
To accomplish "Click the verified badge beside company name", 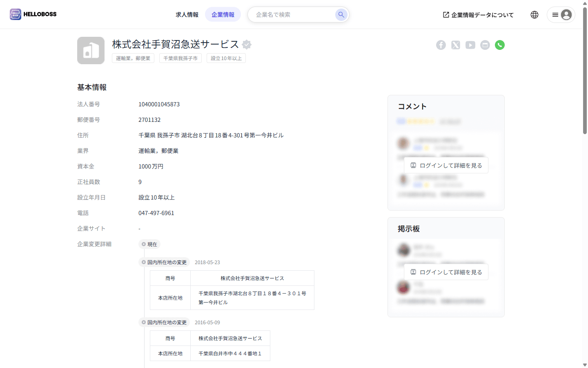I will click(x=247, y=44).
